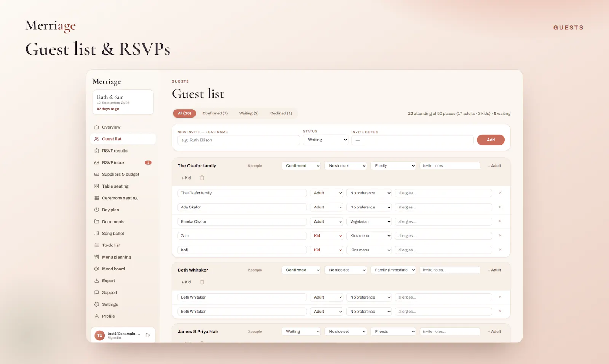Click the Settings gear icon
Screen dimensions: 609x364
[x=97, y=304]
